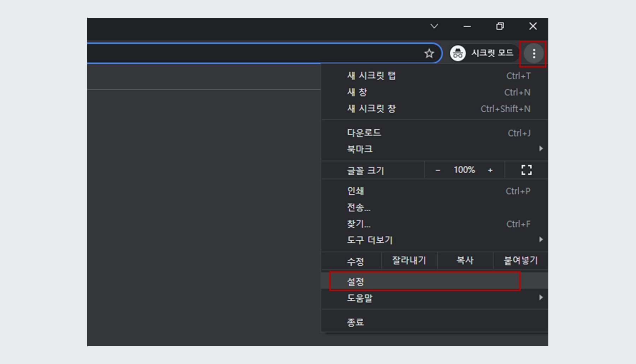This screenshot has width=636, height=364.
Task: Open 다운로드 from the menu
Action: (x=364, y=133)
